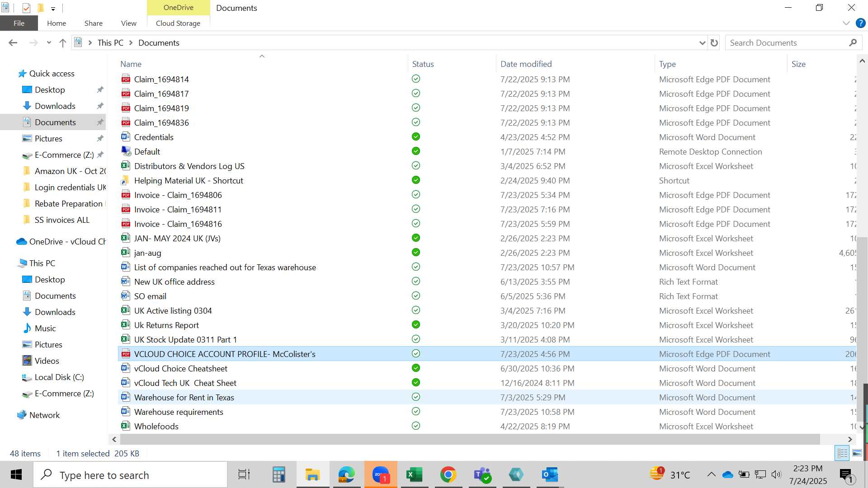Open Windows Start menu
868x488 pixels.
point(16,475)
